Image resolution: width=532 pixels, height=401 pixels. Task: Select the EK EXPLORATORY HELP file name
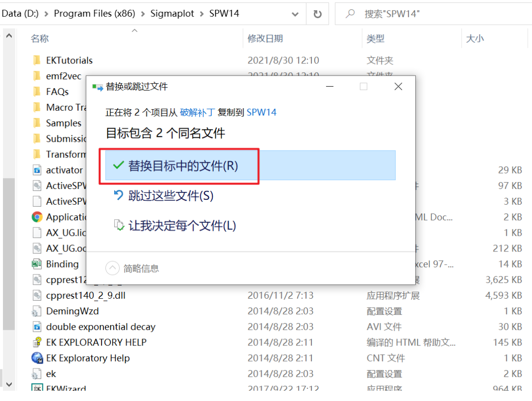pos(97,342)
